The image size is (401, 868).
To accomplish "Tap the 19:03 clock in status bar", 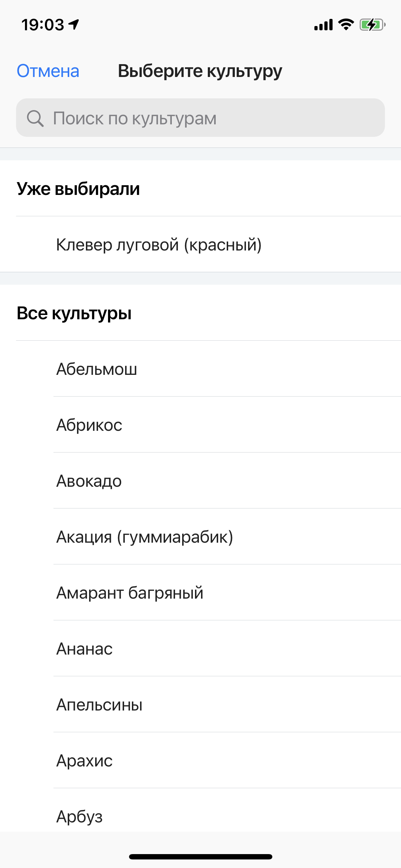I will tap(43, 25).
